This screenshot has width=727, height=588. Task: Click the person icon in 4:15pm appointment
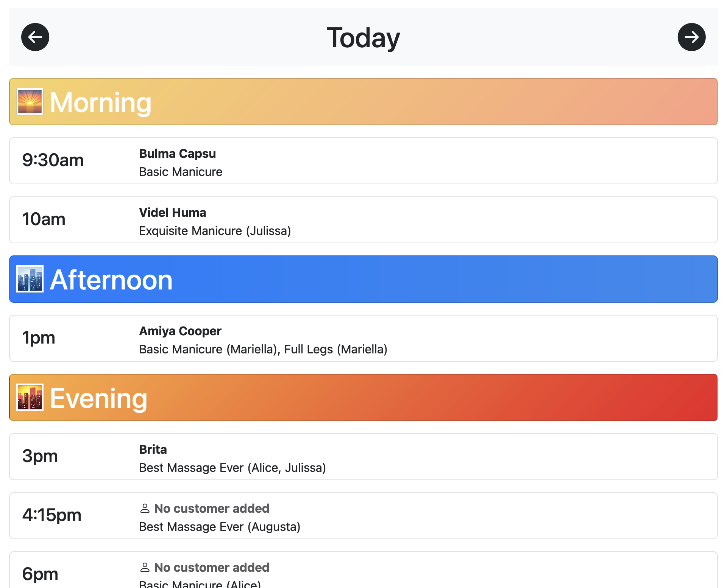point(145,508)
